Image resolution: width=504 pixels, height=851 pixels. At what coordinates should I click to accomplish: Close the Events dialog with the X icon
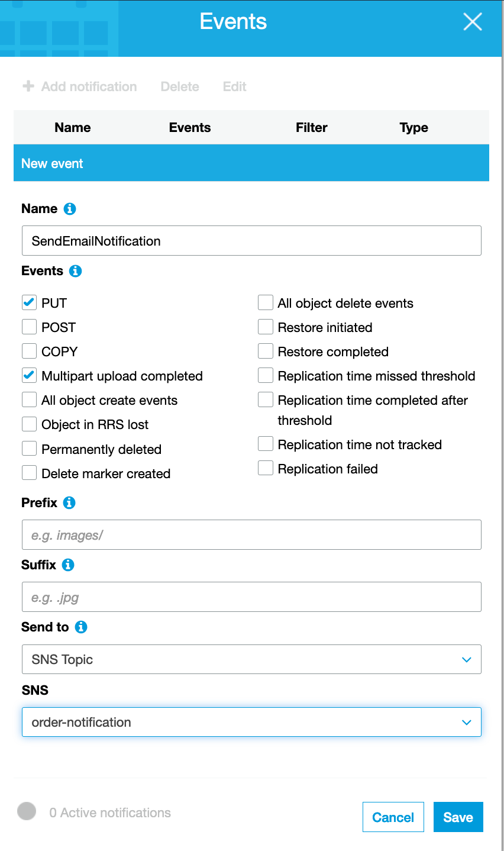[x=472, y=22]
